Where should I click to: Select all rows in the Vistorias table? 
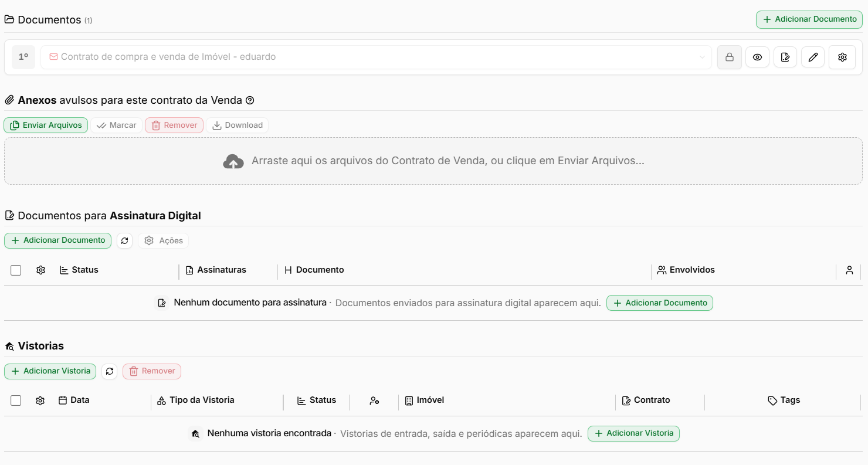[16, 400]
